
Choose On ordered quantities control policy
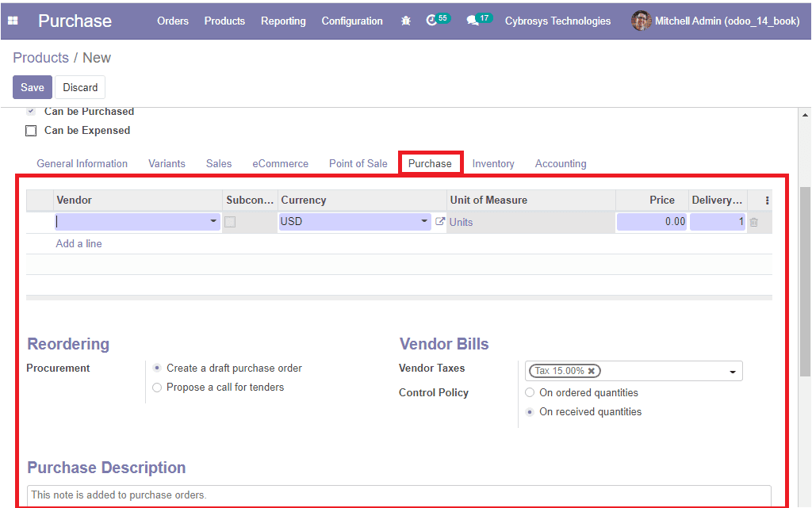point(530,393)
